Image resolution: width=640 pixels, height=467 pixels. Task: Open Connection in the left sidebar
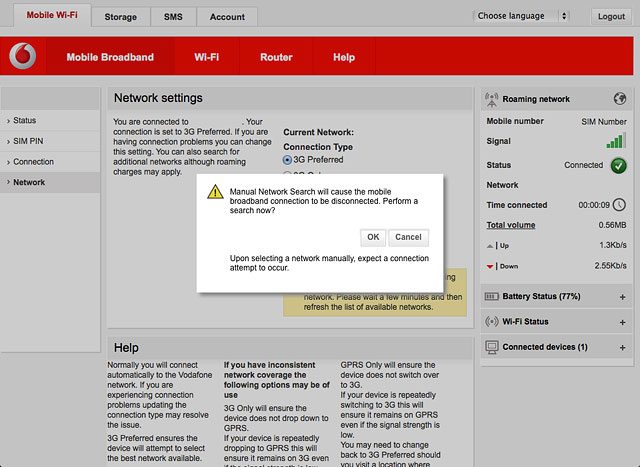50,162
